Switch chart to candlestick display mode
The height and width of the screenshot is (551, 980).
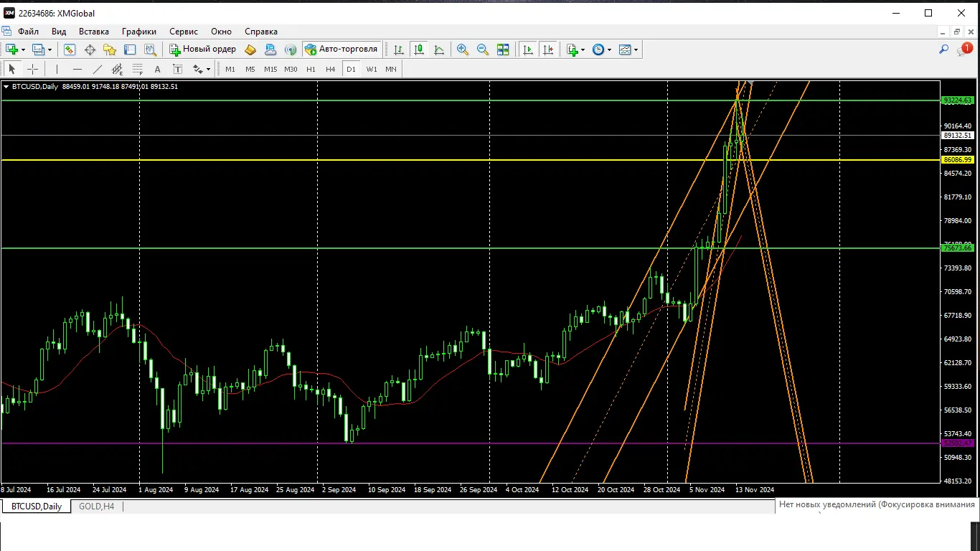(x=419, y=50)
